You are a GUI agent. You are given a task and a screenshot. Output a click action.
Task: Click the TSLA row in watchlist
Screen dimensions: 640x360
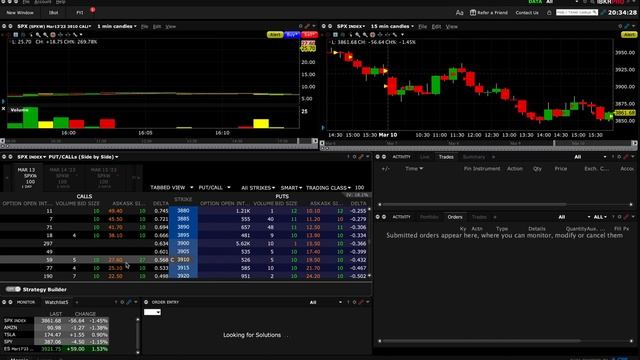point(56,335)
